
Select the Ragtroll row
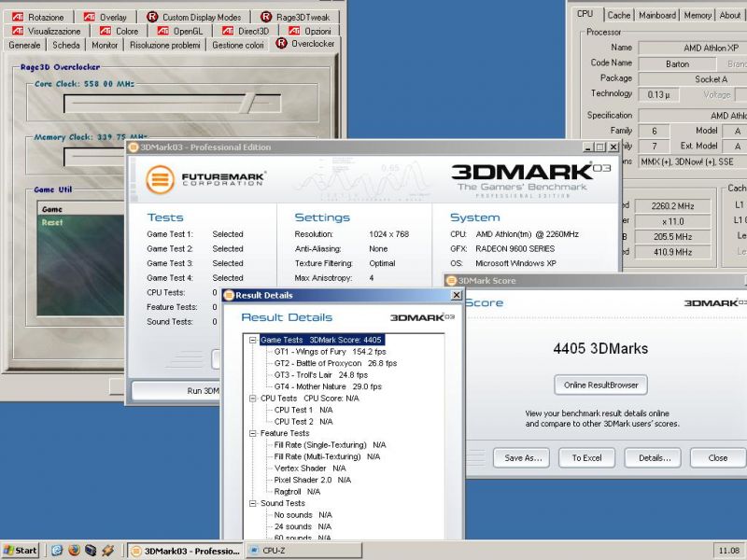(297, 492)
